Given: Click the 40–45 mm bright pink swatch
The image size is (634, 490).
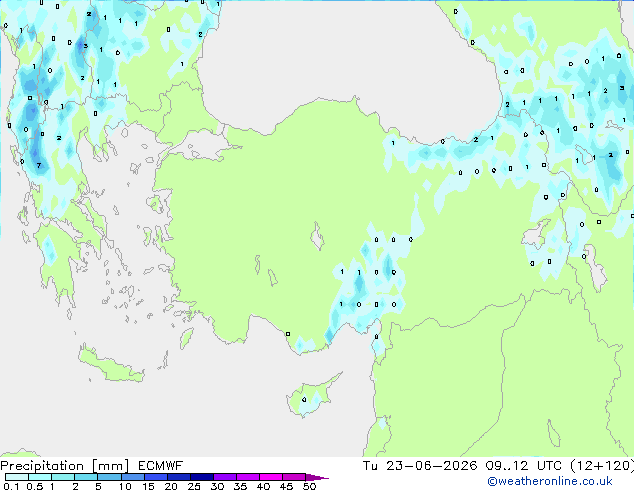Looking at the screenshot, I should 271,477.
